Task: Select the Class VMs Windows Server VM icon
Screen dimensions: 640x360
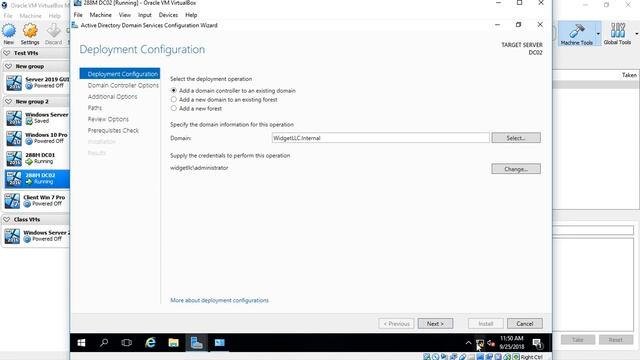Action: (12, 236)
